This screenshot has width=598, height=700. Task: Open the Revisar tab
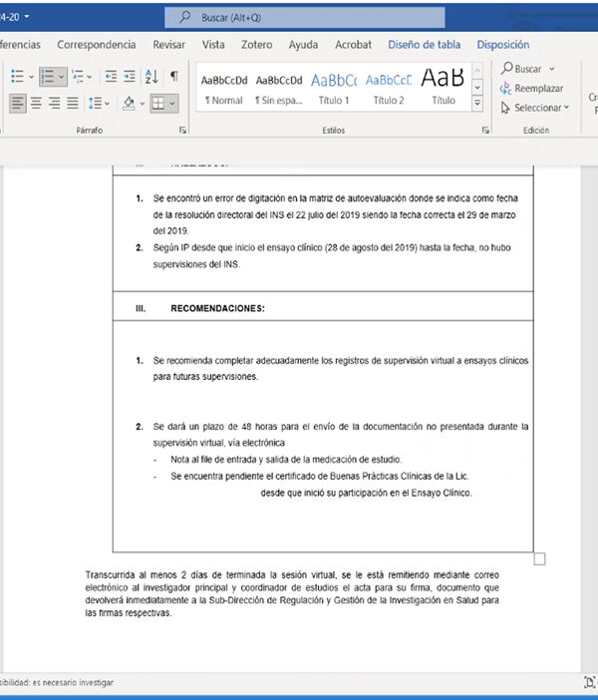pyautogui.click(x=168, y=45)
